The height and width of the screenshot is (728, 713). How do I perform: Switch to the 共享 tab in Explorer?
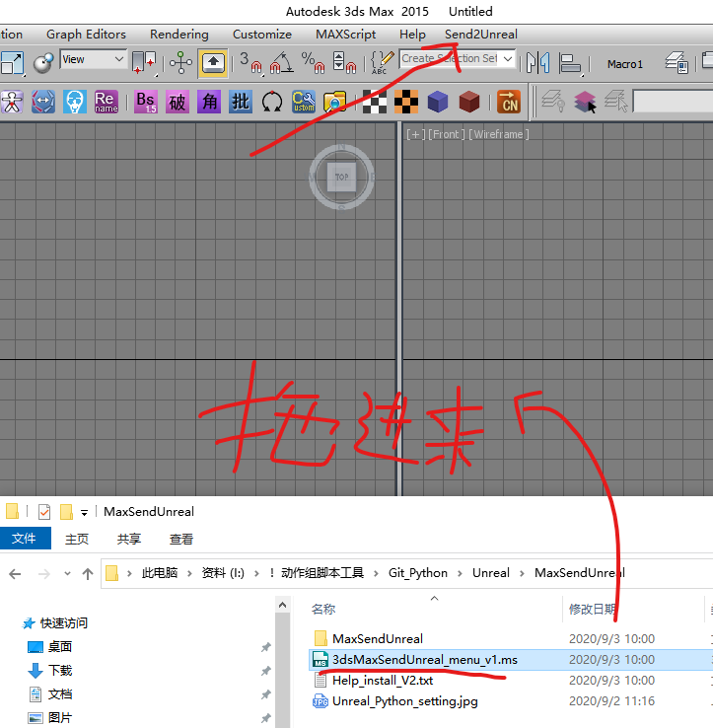129,539
